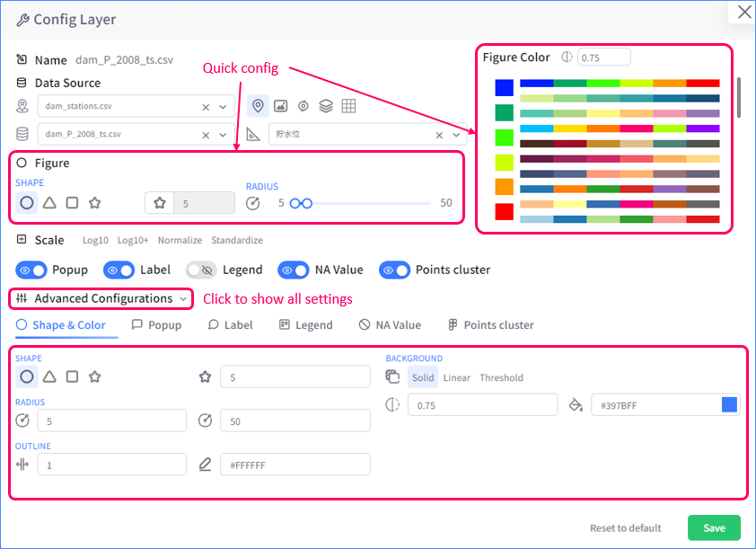The height and width of the screenshot is (549, 756).
Task: Apply Standardize scale
Action: [x=237, y=240]
